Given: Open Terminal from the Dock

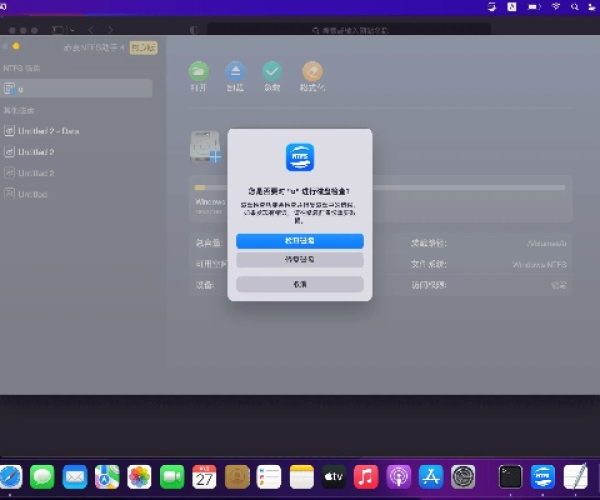Looking at the screenshot, I should tap(510, 477).
